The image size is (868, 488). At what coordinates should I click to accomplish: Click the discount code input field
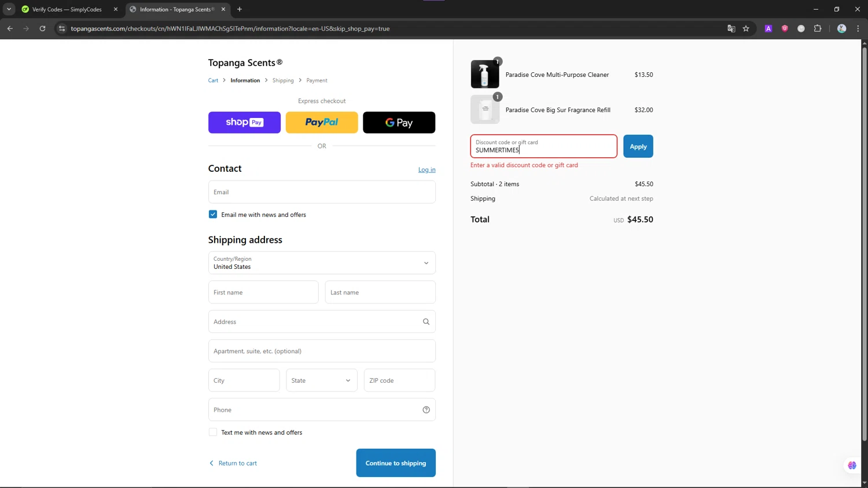(x=543, y=146)
